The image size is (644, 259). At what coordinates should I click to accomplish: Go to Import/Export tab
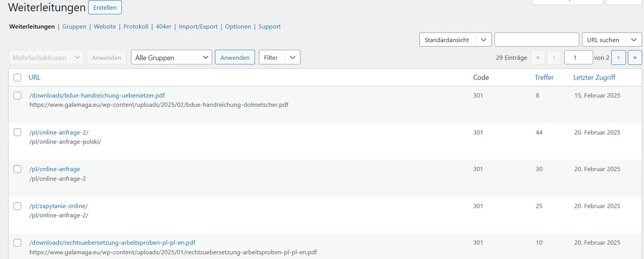[x=198, y=27]
